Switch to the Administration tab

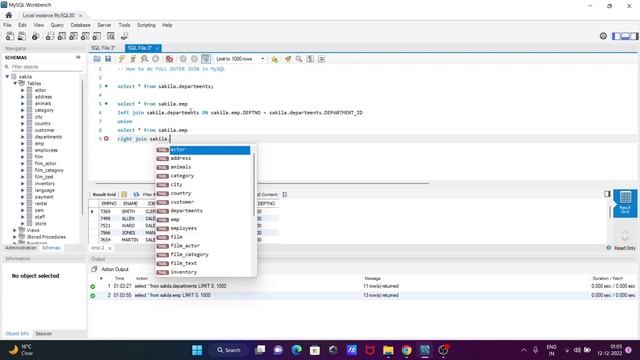[x=21, y=248]
